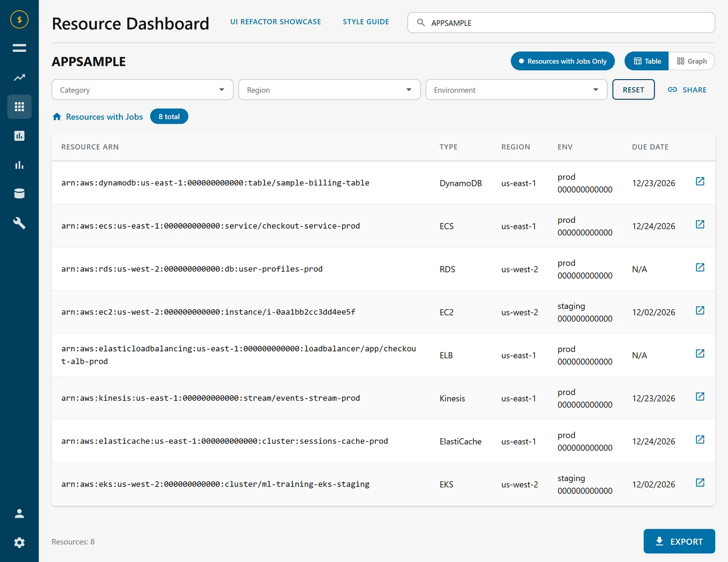This screenshot has width=728, height=562.
Task: Click the Export button
Action: (x=679, y=541)
